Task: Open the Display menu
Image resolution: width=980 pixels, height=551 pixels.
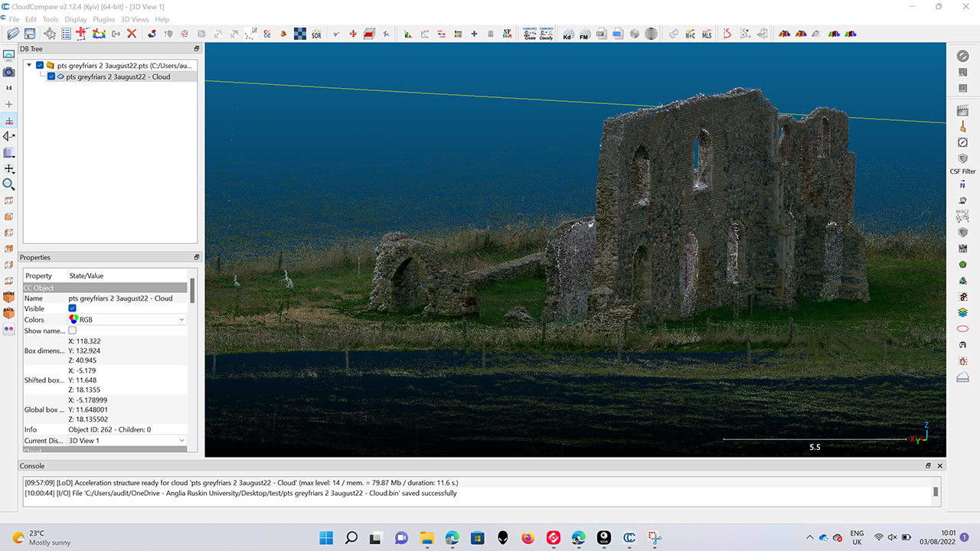Action: pos(76,19)
